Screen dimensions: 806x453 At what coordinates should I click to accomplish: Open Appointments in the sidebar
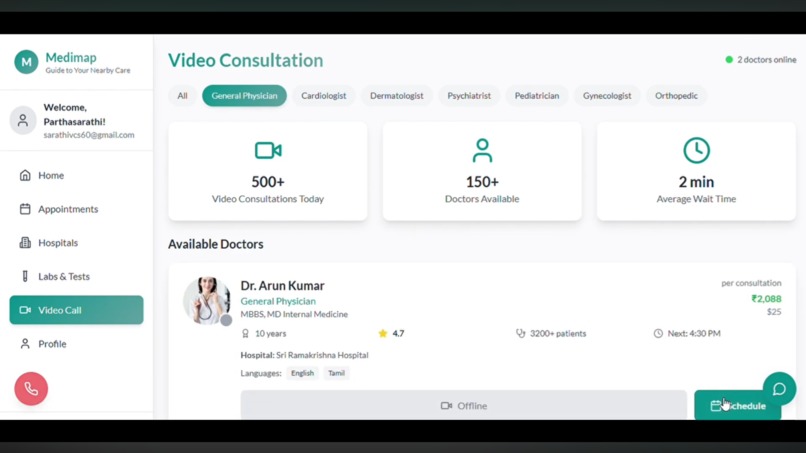(x=77, y=209)
